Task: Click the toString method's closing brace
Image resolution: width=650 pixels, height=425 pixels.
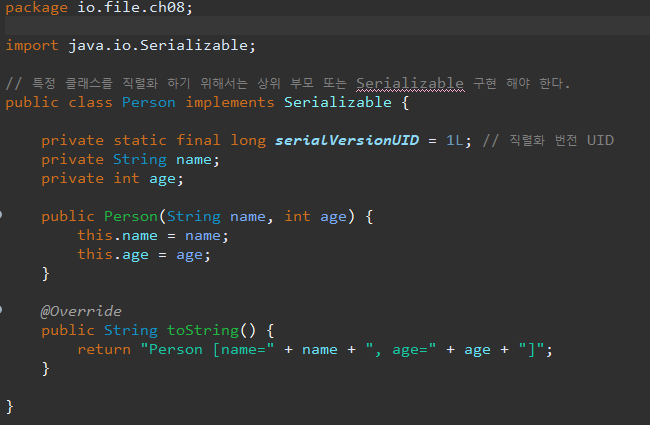Action: click(x=46, y=369)
